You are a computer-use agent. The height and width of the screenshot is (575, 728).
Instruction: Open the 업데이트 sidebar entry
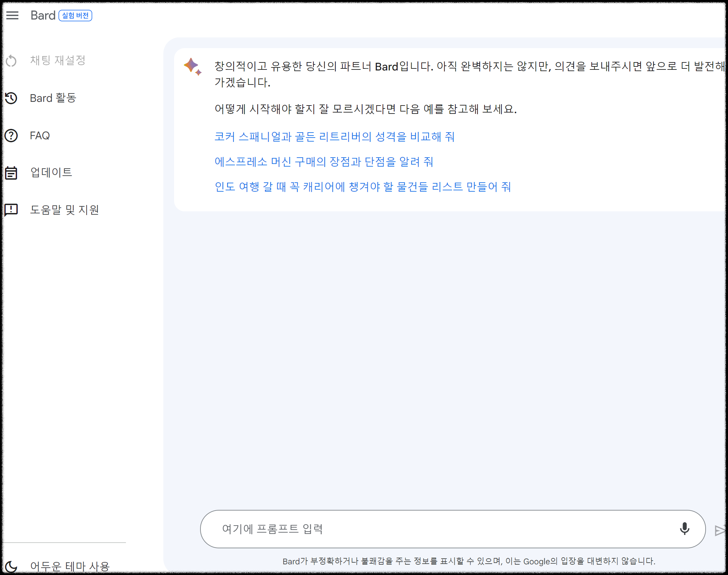point(51,173)
